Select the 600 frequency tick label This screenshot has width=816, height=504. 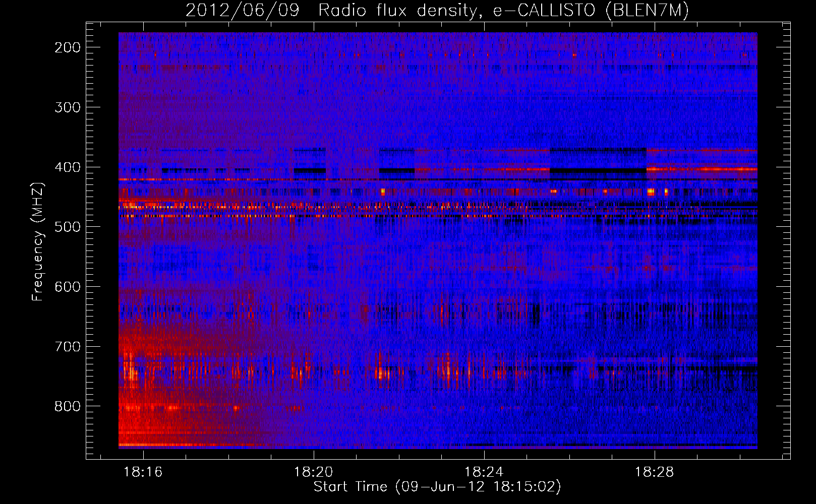68,287
